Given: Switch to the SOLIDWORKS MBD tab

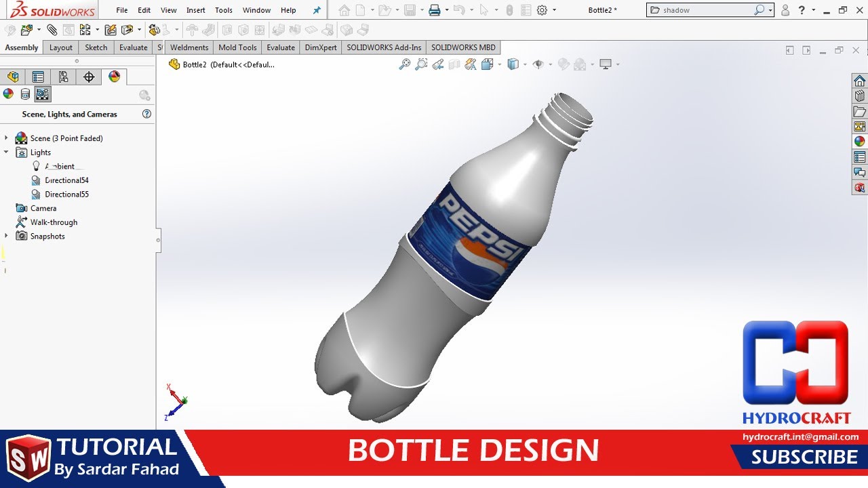Looking at the screenshot, I should tap(463, 47).
